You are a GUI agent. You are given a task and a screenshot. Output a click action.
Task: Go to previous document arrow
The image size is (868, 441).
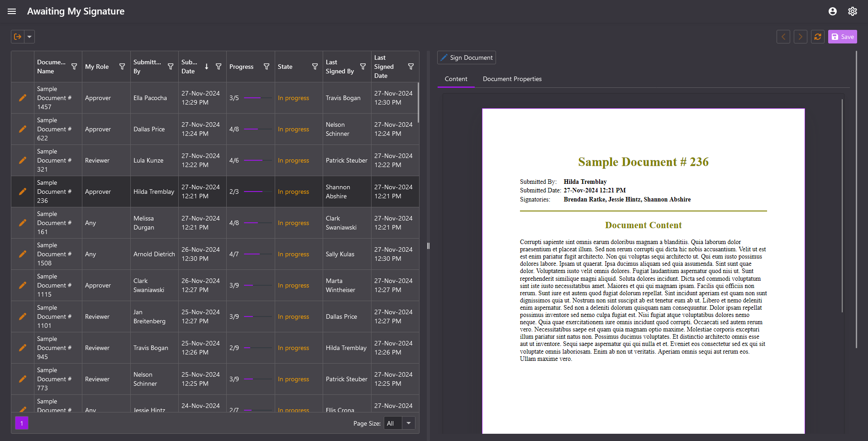click(783, 37)
